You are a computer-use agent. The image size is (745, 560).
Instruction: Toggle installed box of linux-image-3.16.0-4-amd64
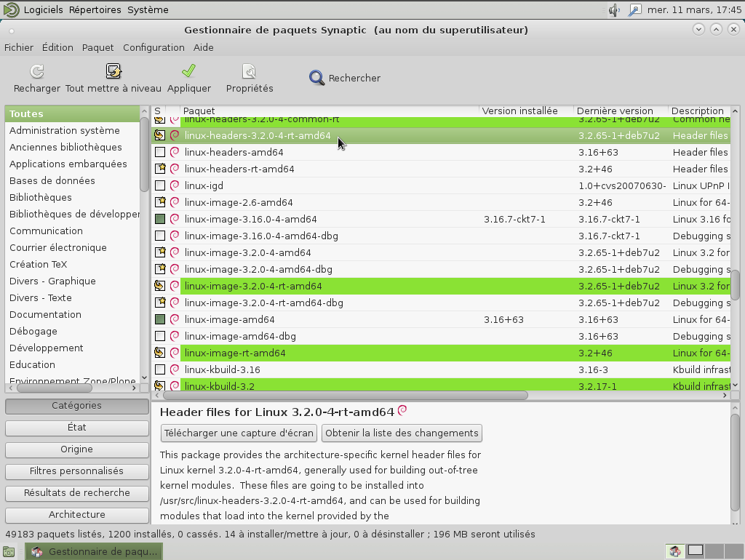point(160,219)
